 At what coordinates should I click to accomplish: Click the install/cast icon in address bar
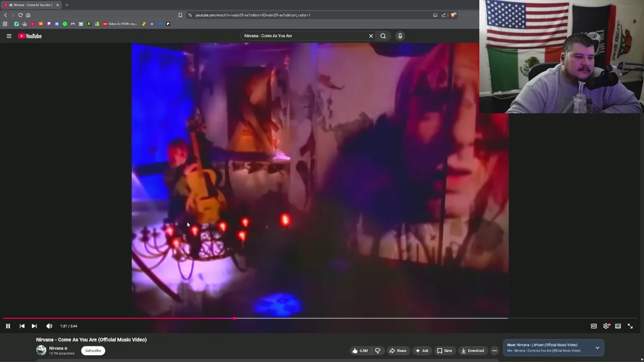click(435, 15)
